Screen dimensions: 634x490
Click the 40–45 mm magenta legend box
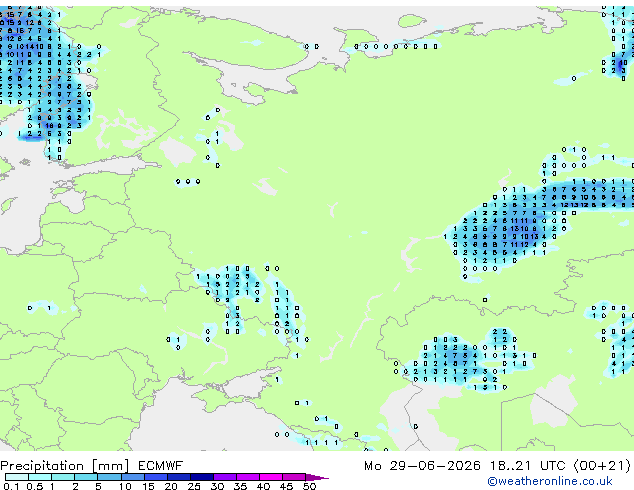click(271, 477)
